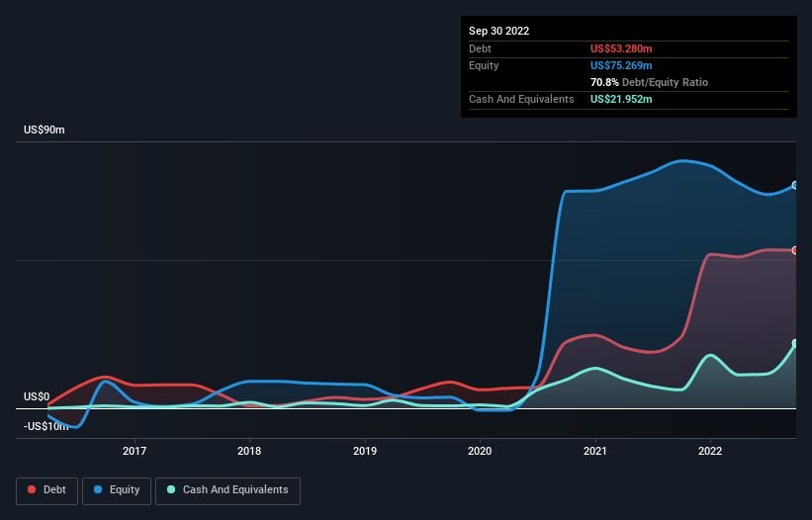The height and width of the screenshot is (520, 812).
Task: Toggle the Equity series legend button
Action: tap(117, 490)
